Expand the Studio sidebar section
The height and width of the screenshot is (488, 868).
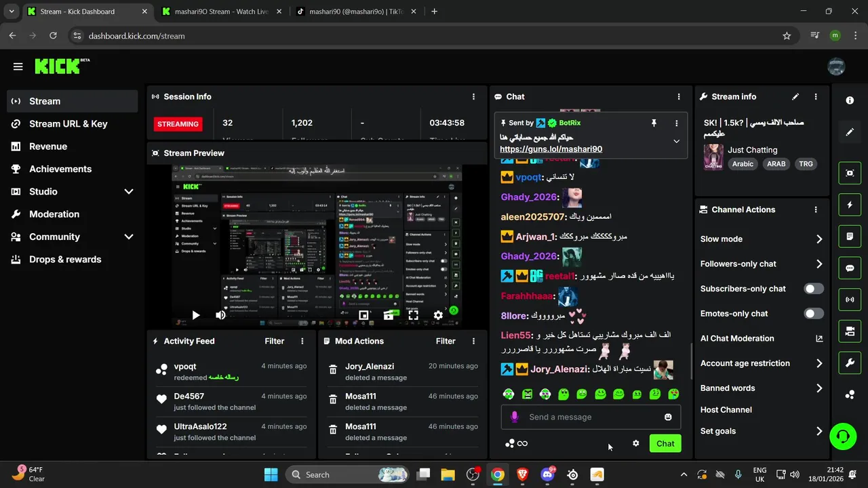pos(129,192)
